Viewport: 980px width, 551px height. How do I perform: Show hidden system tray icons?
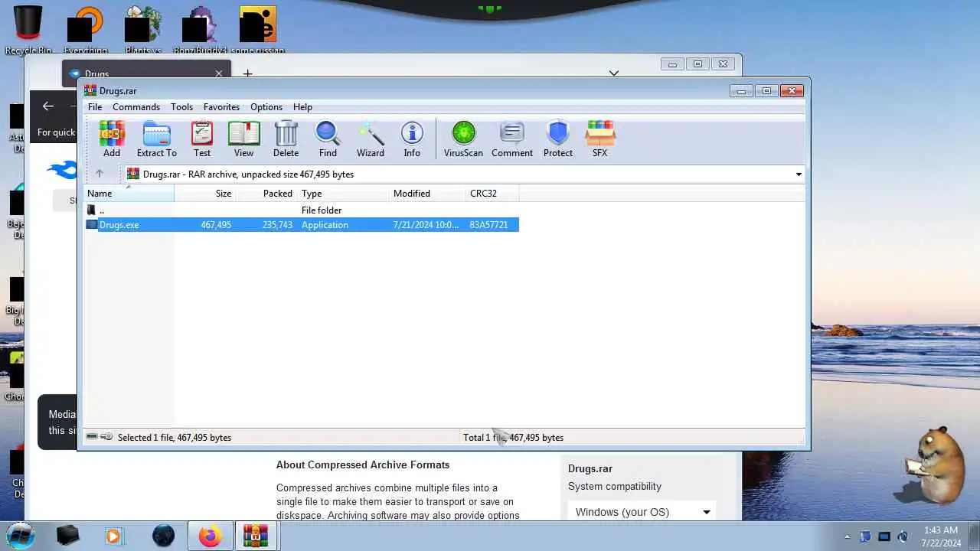pyautogui.click(x=847, y=536)
